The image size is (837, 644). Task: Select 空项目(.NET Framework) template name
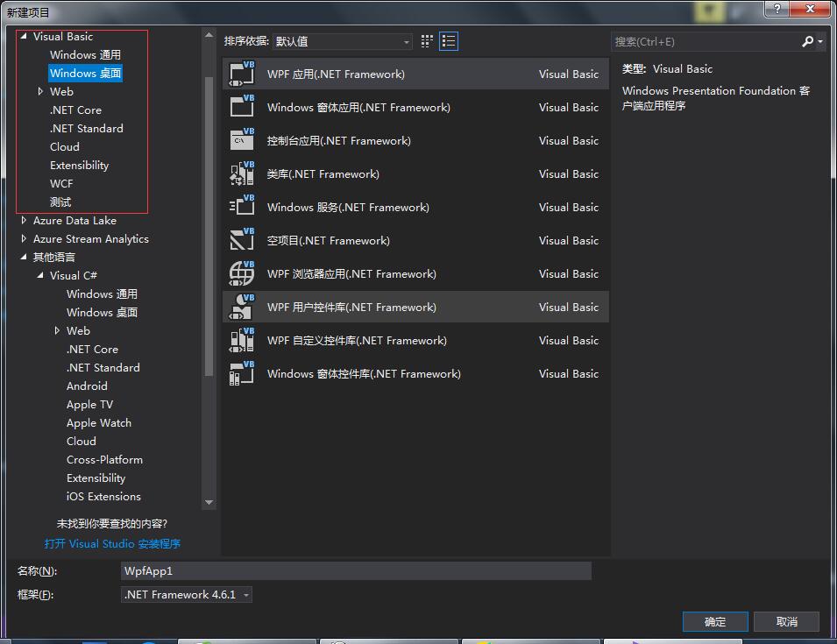pos(329,241)
